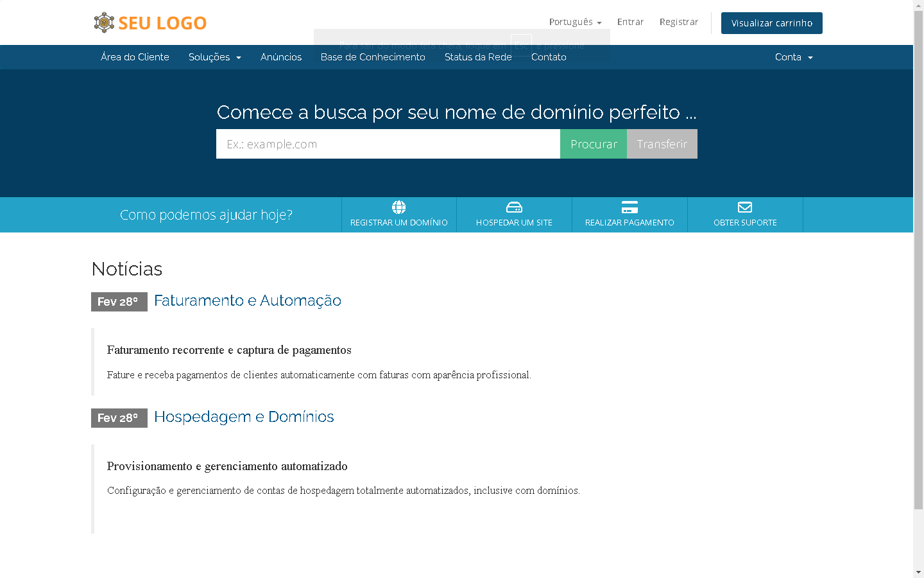Expand the Soluções menu

point(214,57)
